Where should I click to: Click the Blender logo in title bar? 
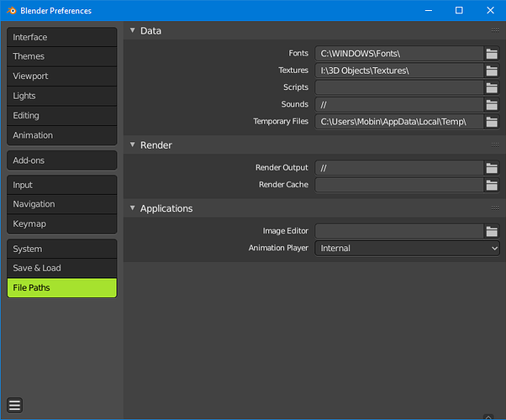pyautogui.click(x=12, y=11)
